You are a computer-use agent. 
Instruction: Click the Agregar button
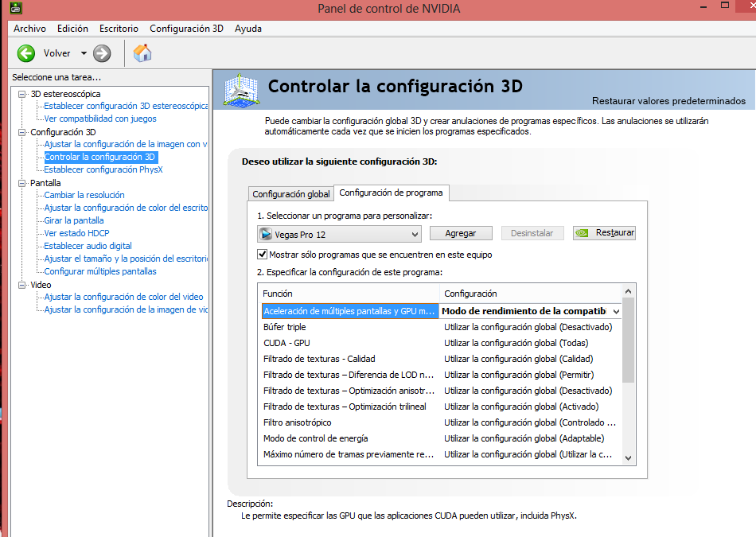point(461,233)
